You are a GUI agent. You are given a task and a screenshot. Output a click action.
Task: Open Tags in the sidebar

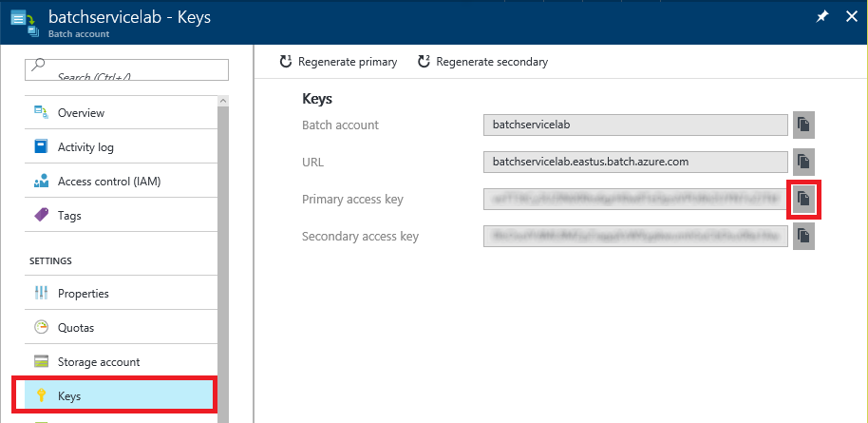click(x=122, y=215)
